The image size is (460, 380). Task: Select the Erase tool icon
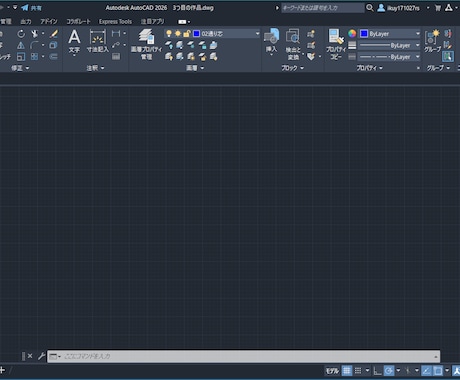click(54, 34)
